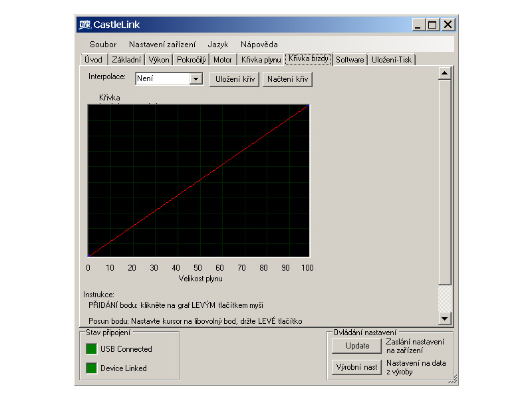This screenshot has height=399, width=532.
Task: Click the scrollbar down arrow
Action: pos(444,318)
